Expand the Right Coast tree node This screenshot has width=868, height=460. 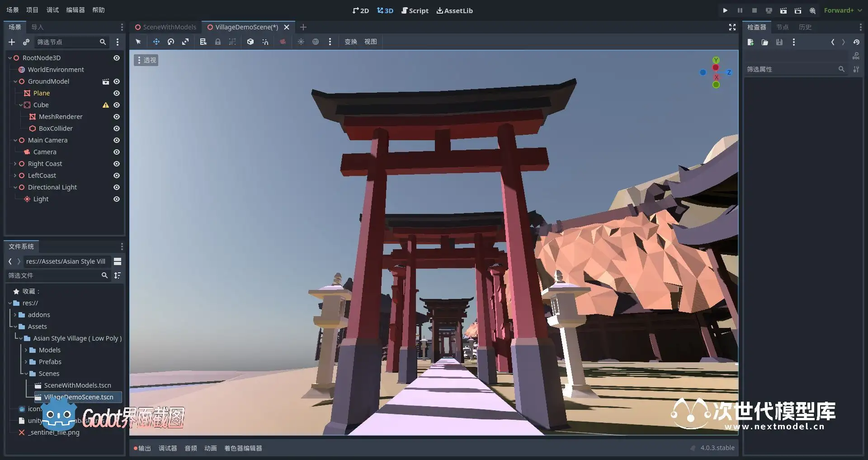[15, 164]
